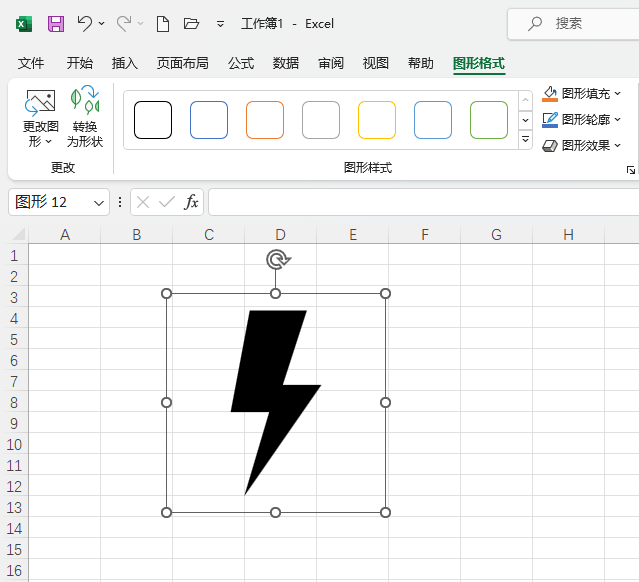
Task: Click the Save icon in title bar
Action: coord(56,23)
